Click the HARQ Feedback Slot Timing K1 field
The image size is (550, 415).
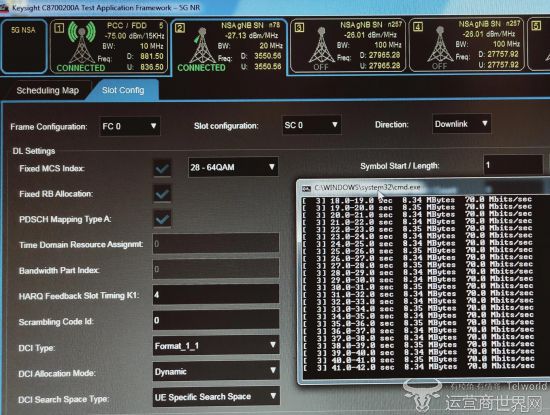[x=216, y=294]
